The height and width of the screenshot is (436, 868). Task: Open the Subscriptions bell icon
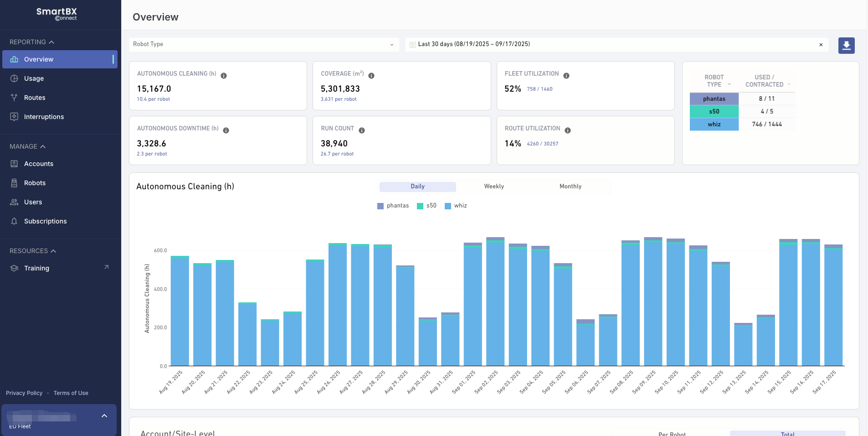click(x=14, y=221)
